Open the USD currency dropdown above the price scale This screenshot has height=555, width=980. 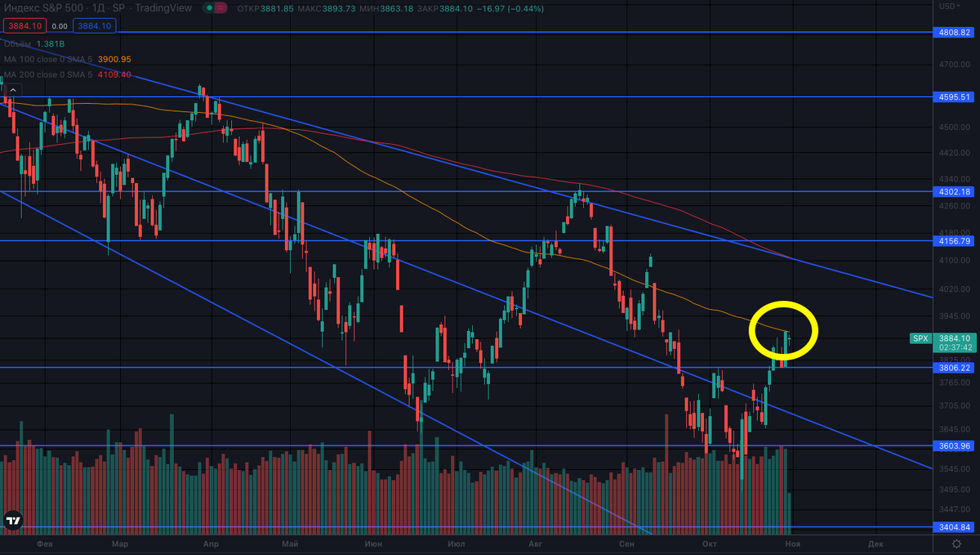click(951, 7)
